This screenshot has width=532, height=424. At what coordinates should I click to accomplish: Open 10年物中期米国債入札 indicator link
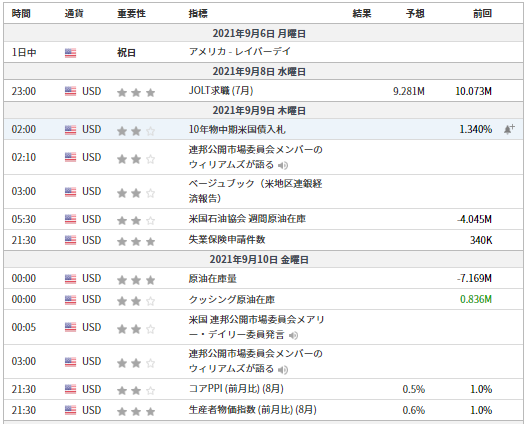coord(237,129)
